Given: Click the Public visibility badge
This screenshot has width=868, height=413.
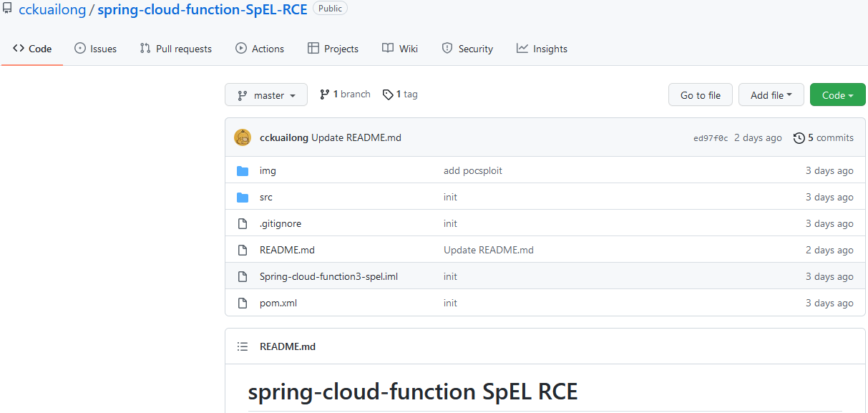Looking at the screenshot, I should pos(330,9).
